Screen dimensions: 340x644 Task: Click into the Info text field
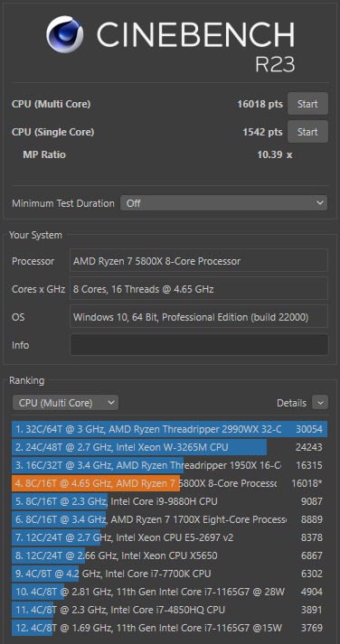tap(199, 345)
